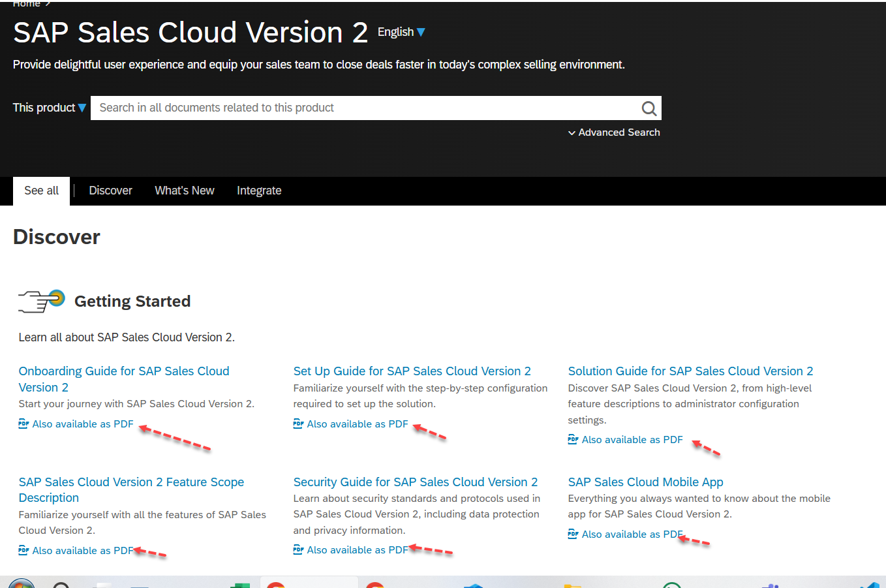The image size is (886, 588).
Task: Open the Security Guide title link
Action: click(415, 482)
